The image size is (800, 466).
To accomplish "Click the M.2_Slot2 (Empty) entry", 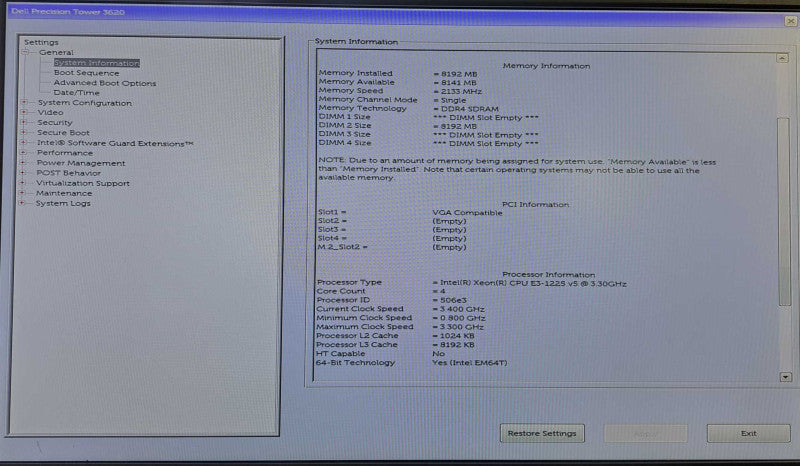I will click(449, 247).
